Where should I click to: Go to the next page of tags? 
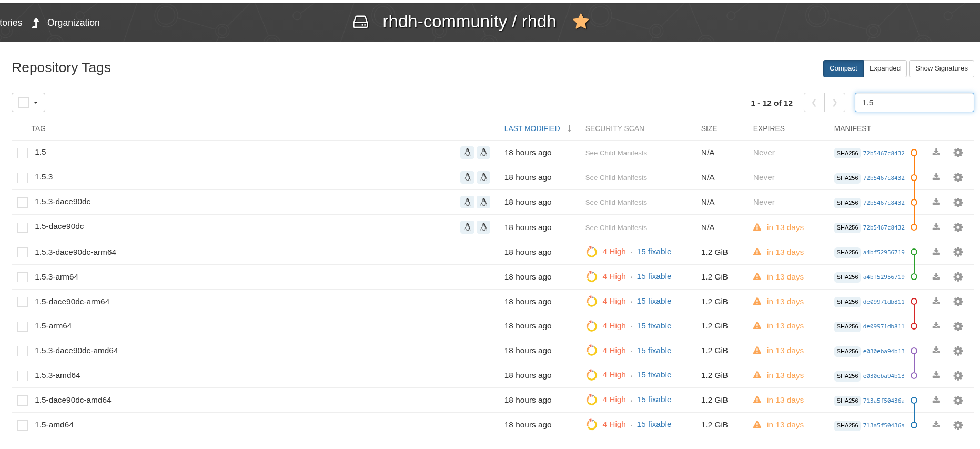click(835, 103)
